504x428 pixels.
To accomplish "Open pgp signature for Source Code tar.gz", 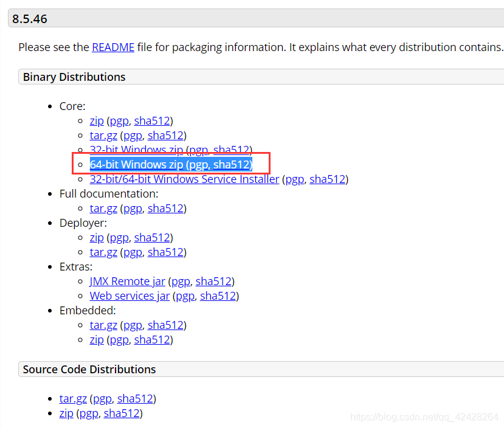I will (x=103, y=399).
